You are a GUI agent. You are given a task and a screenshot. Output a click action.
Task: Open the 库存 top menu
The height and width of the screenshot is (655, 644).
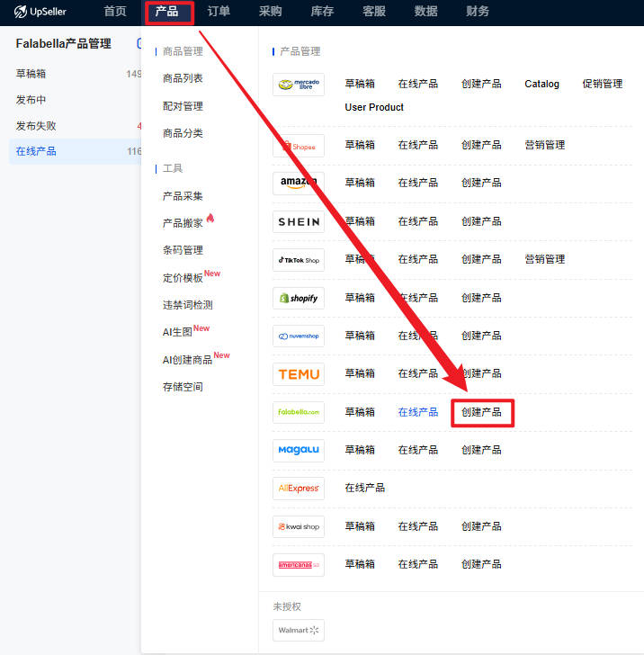[x=322, y=12]
